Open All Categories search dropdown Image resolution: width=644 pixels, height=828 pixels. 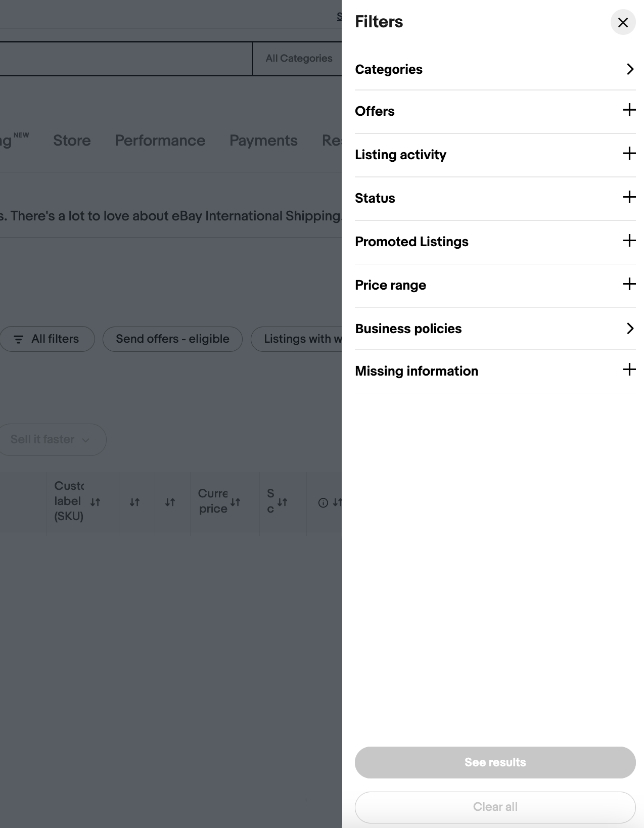[x=299, y=58]
